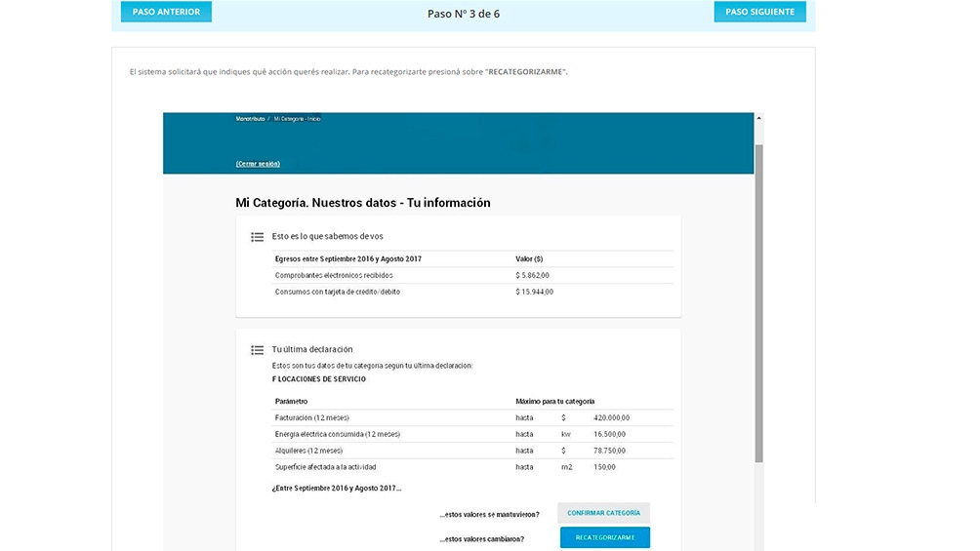Click the RECATEGORIZARME button

point(605,537)
